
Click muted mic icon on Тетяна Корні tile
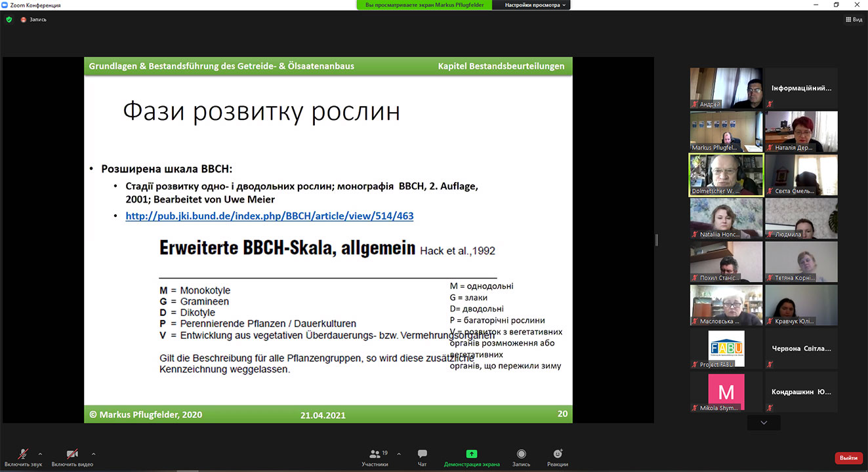(770, 278)
